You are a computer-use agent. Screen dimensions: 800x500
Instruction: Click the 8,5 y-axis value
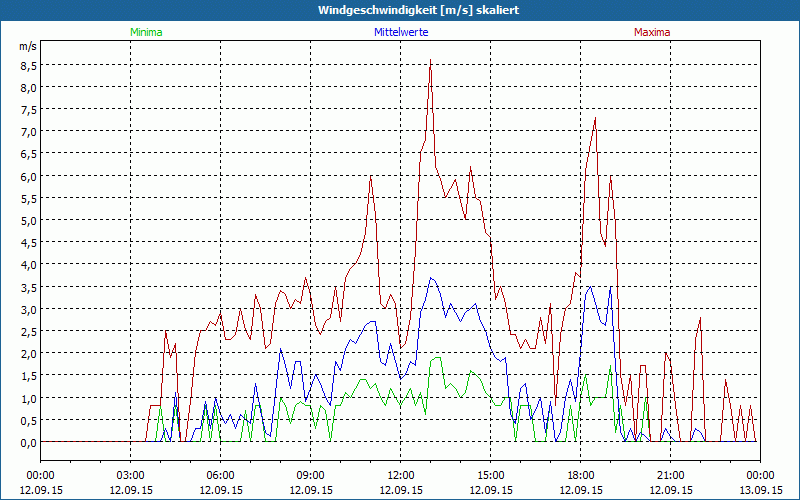pos(28,65)
